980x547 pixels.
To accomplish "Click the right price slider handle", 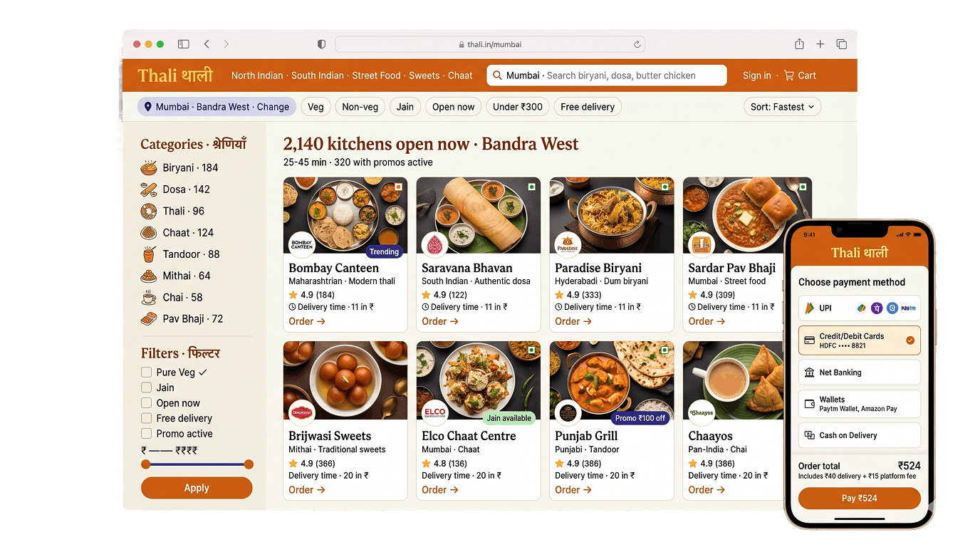I will [x=249, y=464].
